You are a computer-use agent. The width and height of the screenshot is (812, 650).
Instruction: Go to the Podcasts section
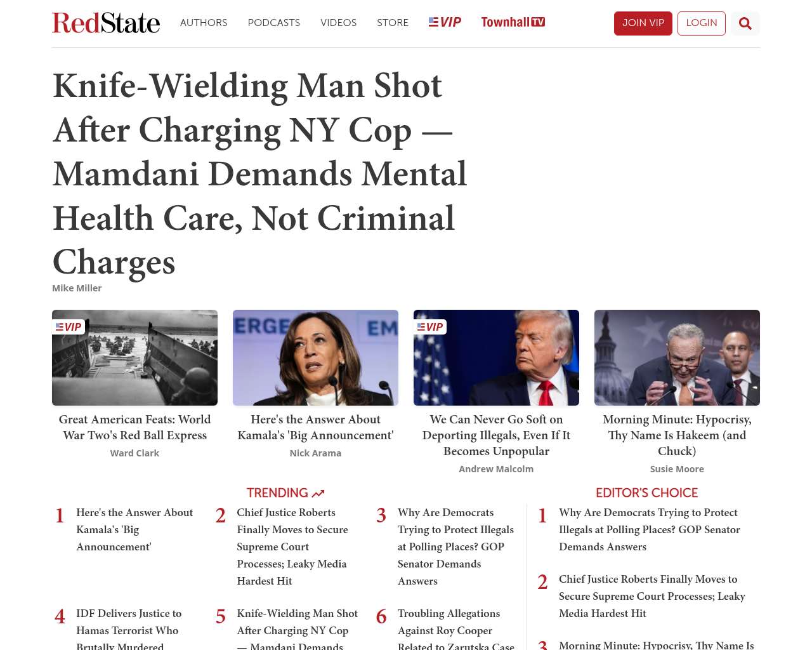point(273,23)
